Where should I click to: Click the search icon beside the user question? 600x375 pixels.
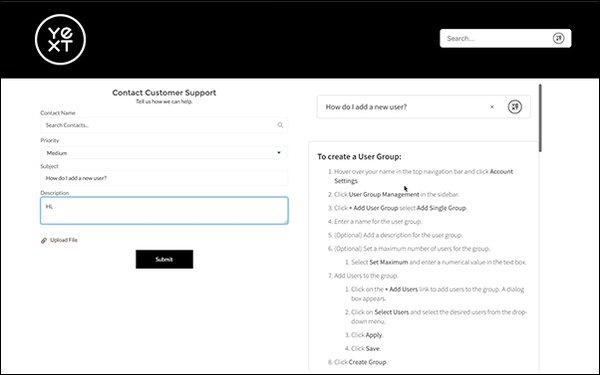[x=515, y=107]
